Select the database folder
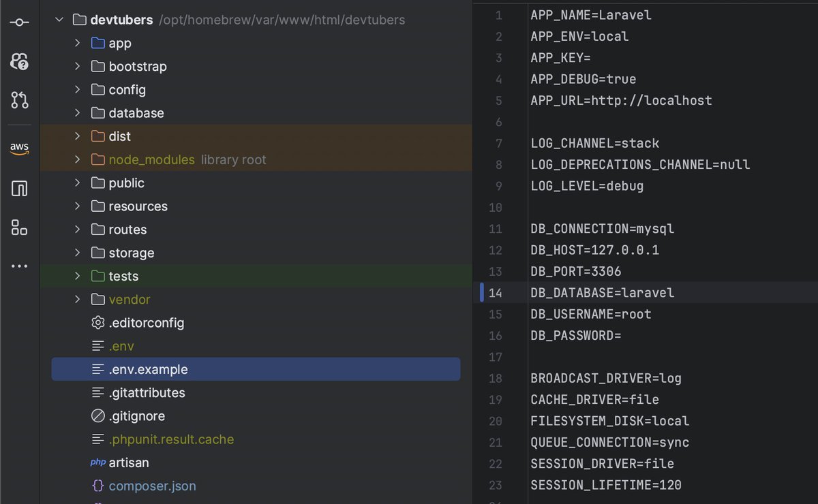 [136, 112]
